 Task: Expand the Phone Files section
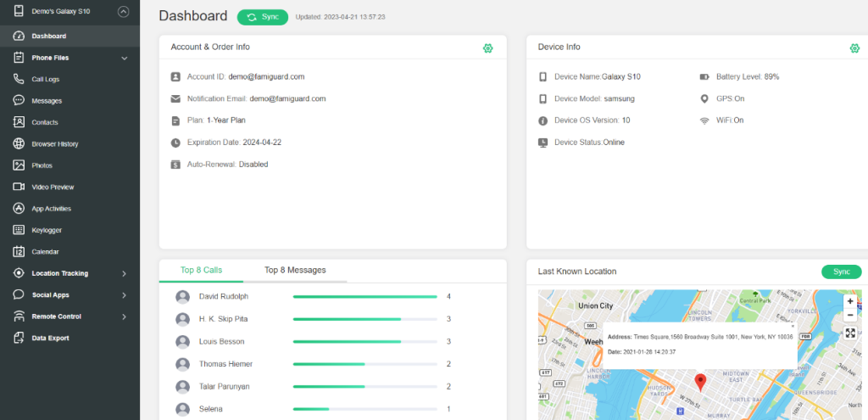click(x=124, y=58)
